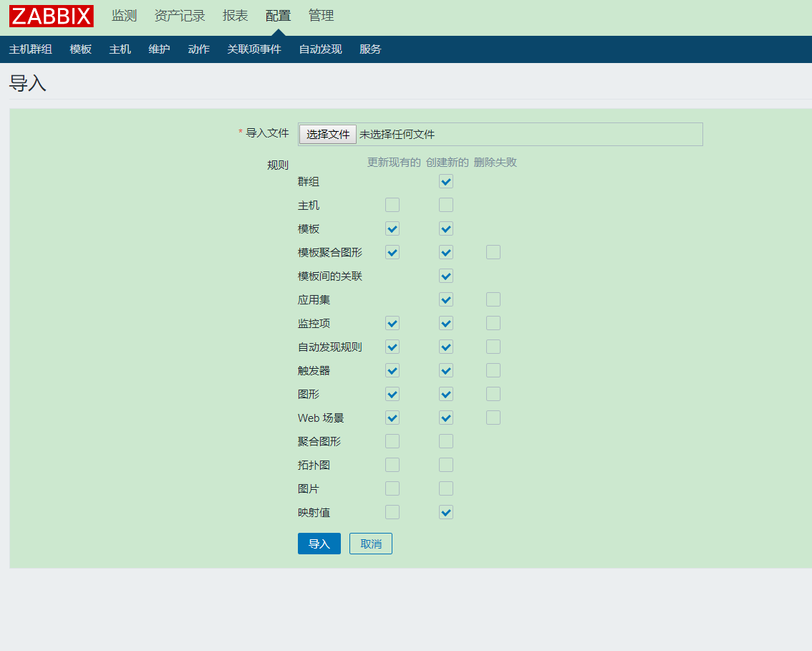The image size is (812, 651).
Task: Check 创建新的 for 图片
Action: tap(446, 489)
